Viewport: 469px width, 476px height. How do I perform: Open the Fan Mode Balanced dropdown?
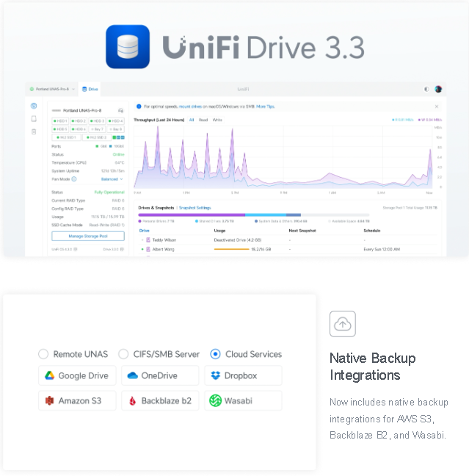coord(112,179)
